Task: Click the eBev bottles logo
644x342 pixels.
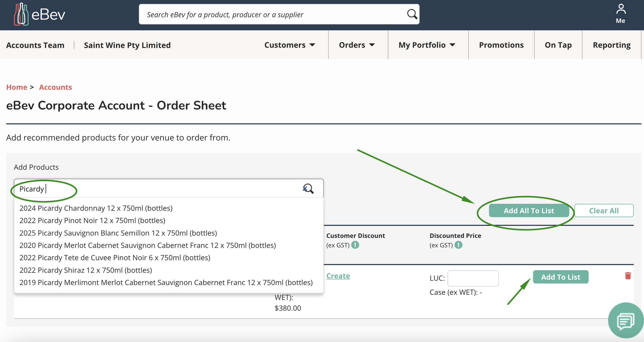Action: click(x=21, y=14)
